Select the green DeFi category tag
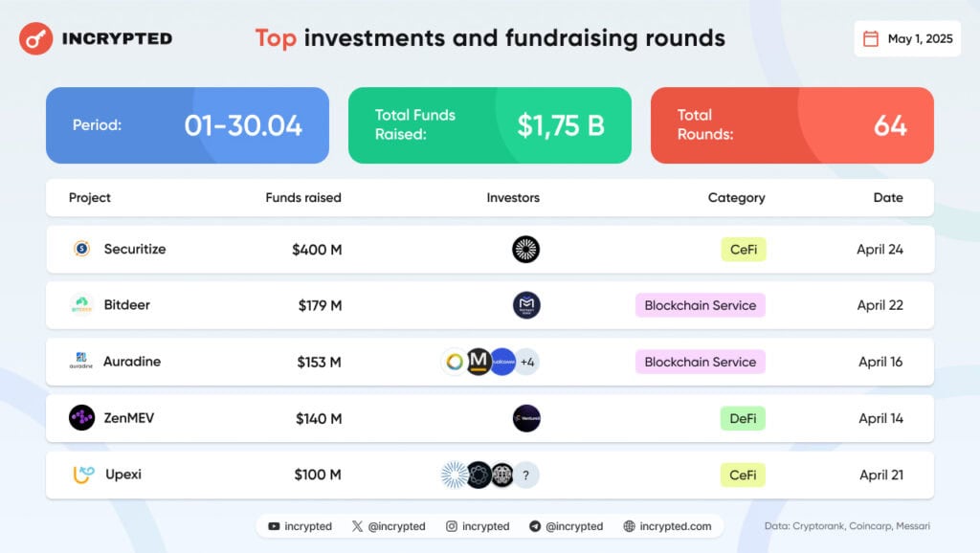The width and height of the screenshot is (980, 553). coord(743,418)
